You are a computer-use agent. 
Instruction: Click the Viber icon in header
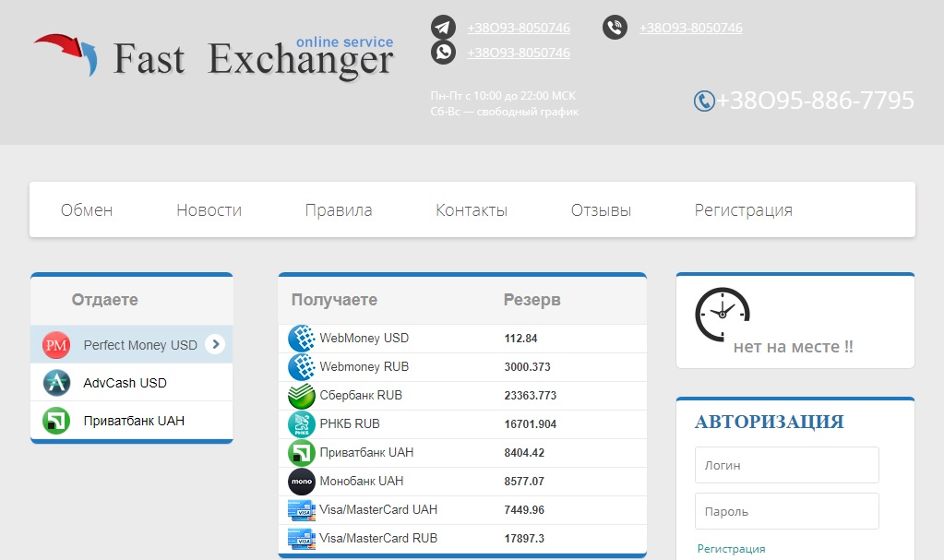[x=615, y=28]
